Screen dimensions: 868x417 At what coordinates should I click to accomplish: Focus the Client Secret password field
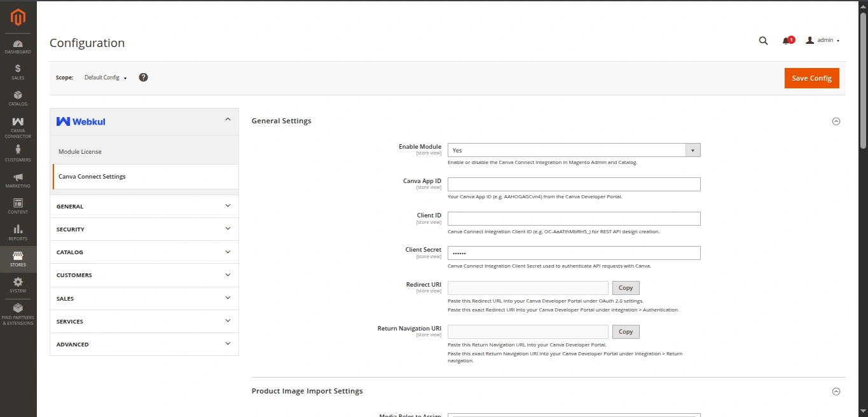coord(574,253)
